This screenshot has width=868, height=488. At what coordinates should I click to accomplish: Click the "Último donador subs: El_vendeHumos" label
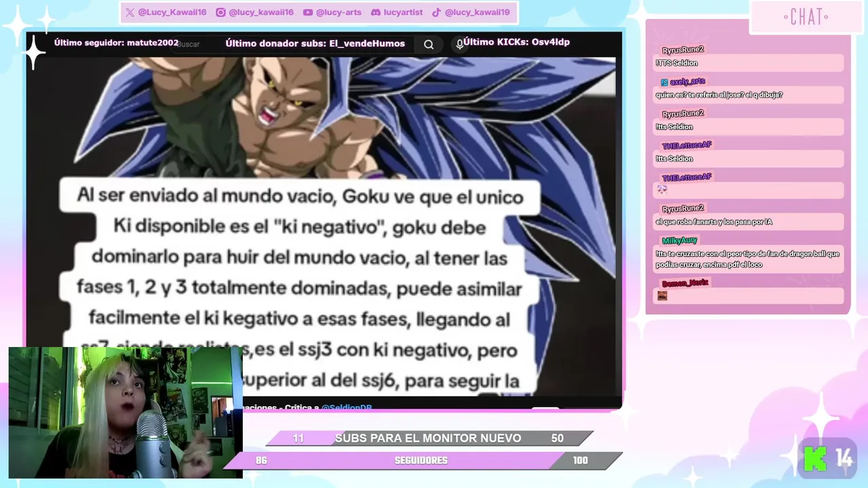315,43
